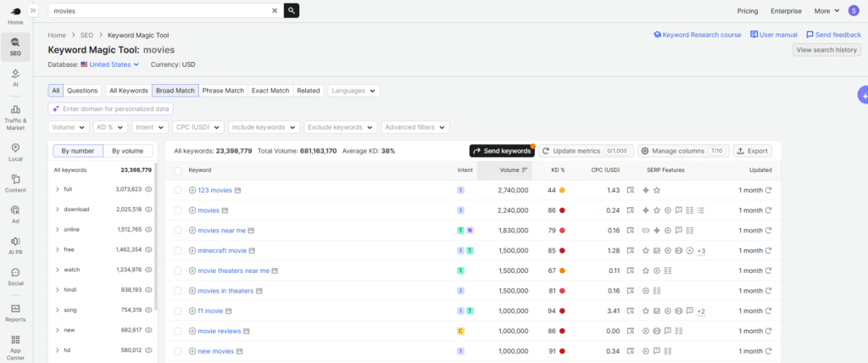Open the Reports sidebar section

15,313
